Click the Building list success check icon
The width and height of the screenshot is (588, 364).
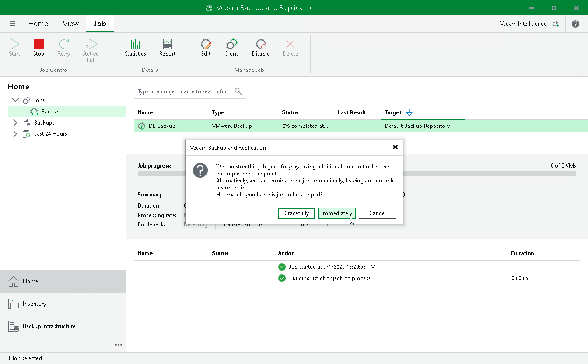coord(281,278)
